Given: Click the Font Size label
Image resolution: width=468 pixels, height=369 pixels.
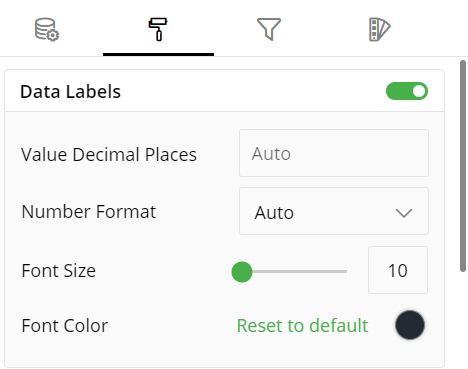Looking at the screenshot, I should point(59,270).
